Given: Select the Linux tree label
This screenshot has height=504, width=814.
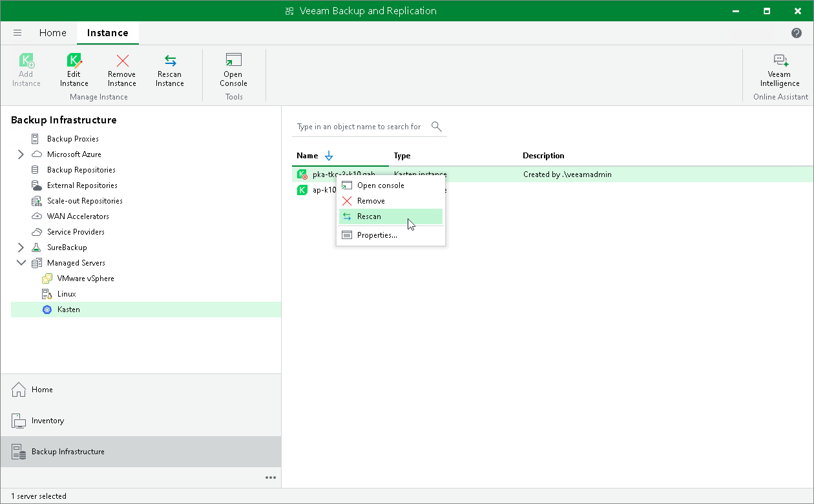Looking at the screenshot, I should (x=67, y=294).
